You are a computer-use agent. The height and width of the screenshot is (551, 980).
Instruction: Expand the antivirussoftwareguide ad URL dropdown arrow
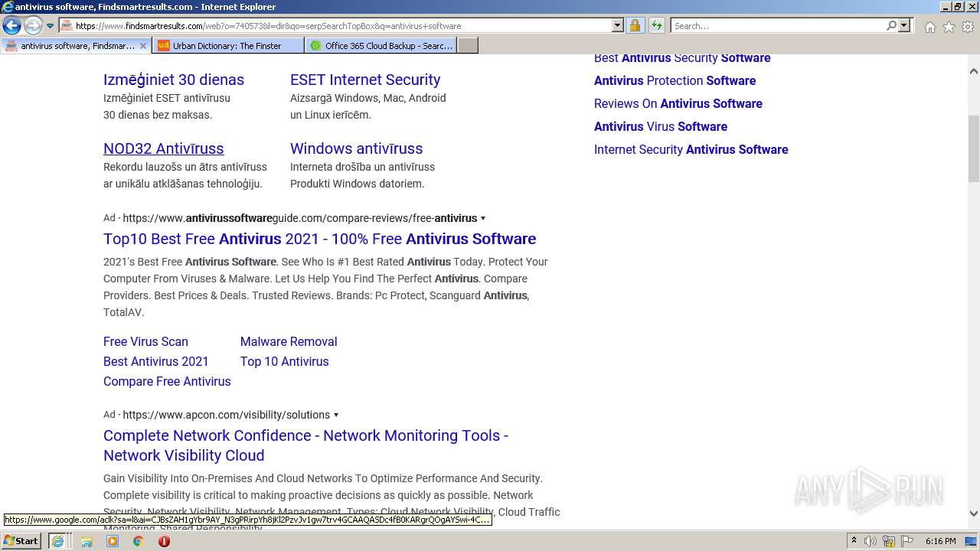(483, 218)
